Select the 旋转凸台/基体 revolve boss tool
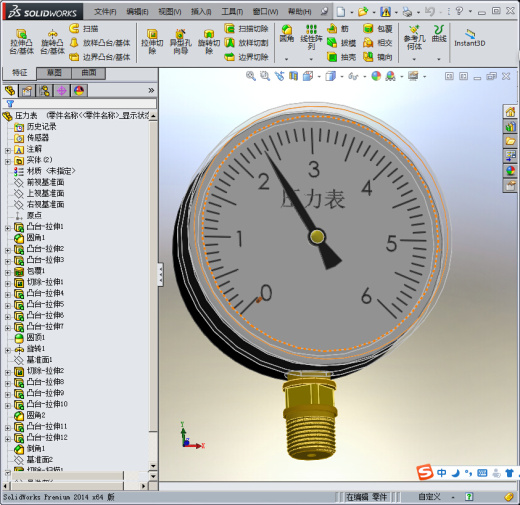The image size is (520, 505). coord(52,41)
